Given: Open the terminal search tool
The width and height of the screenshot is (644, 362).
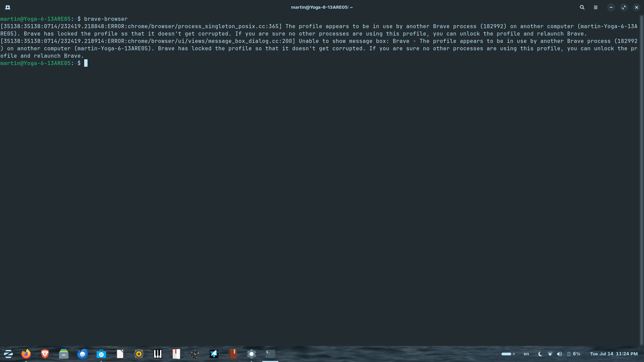Looking at the screenshot, I should pyautogui.click(x=582, y=7).
